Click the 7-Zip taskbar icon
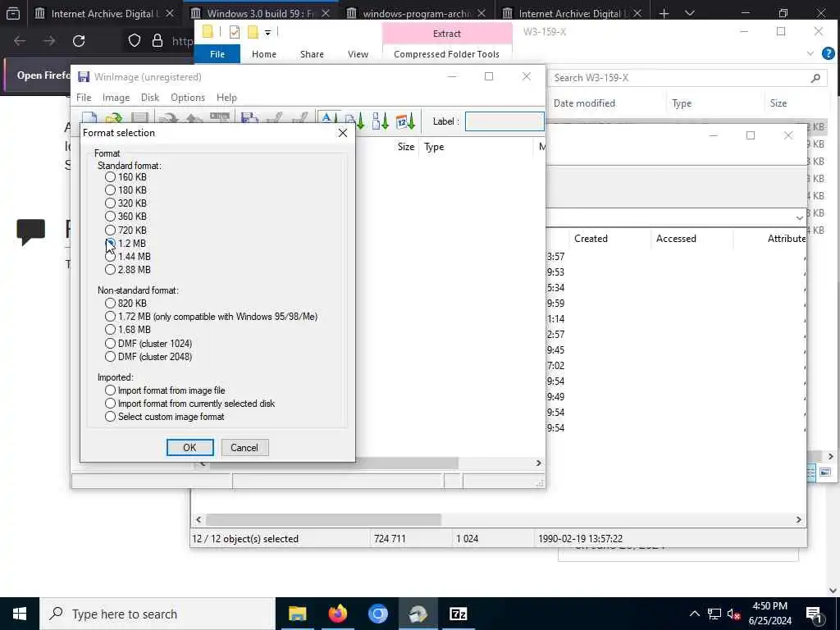Viewport: 840px width, 630px height. [458, 614]
